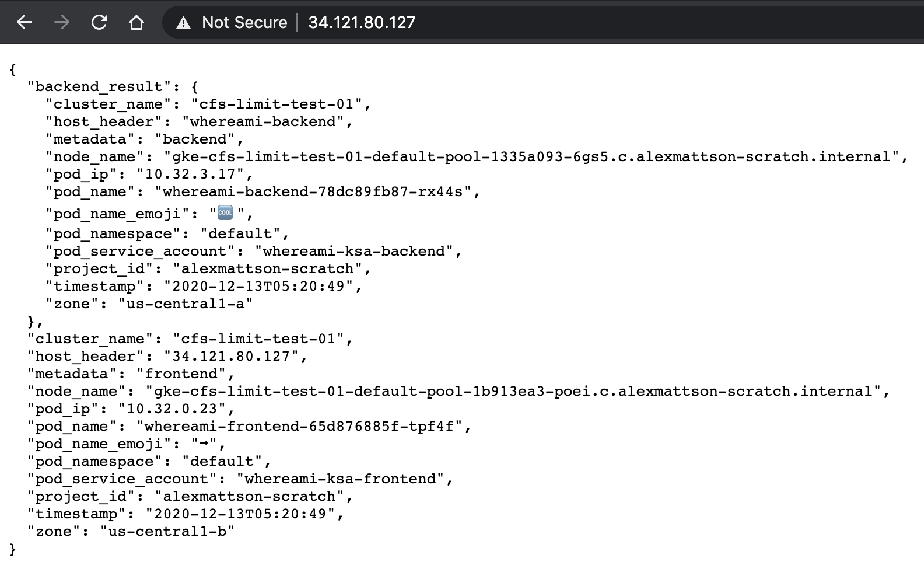Click host_header value "34.121.80.127" in JSON body

pos(232,356)
